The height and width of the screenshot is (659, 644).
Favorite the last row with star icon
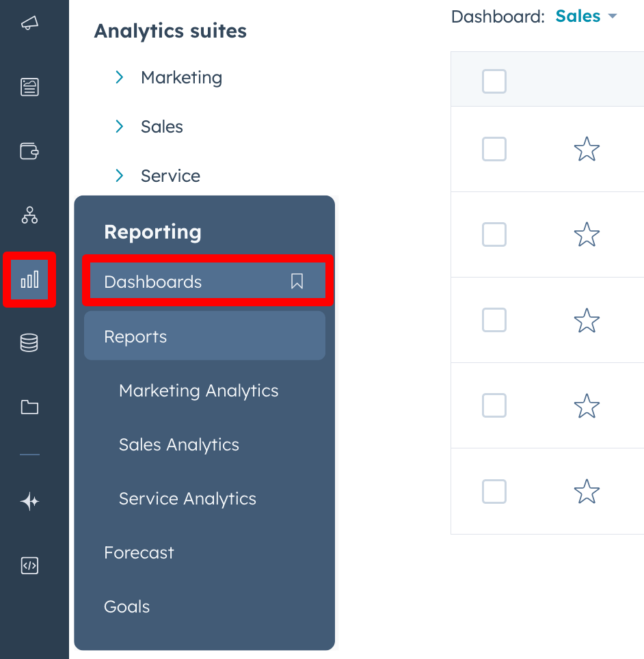tap(587, 492)
